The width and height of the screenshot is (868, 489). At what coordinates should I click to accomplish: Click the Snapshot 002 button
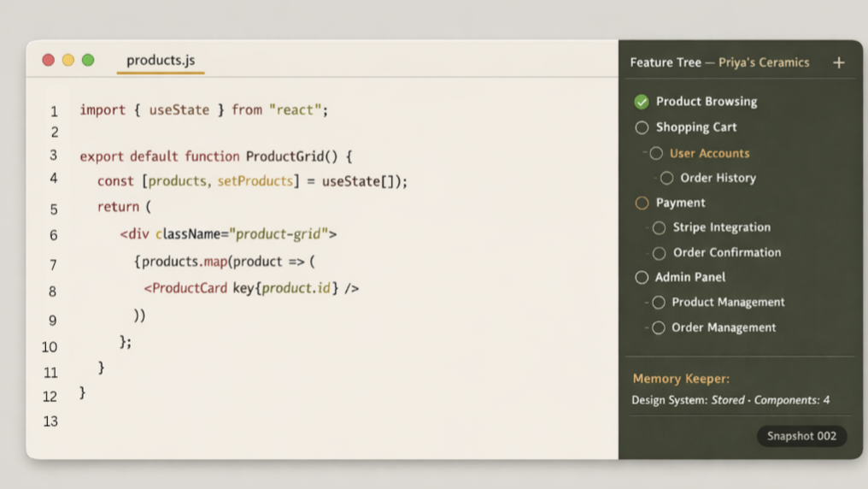801,436
